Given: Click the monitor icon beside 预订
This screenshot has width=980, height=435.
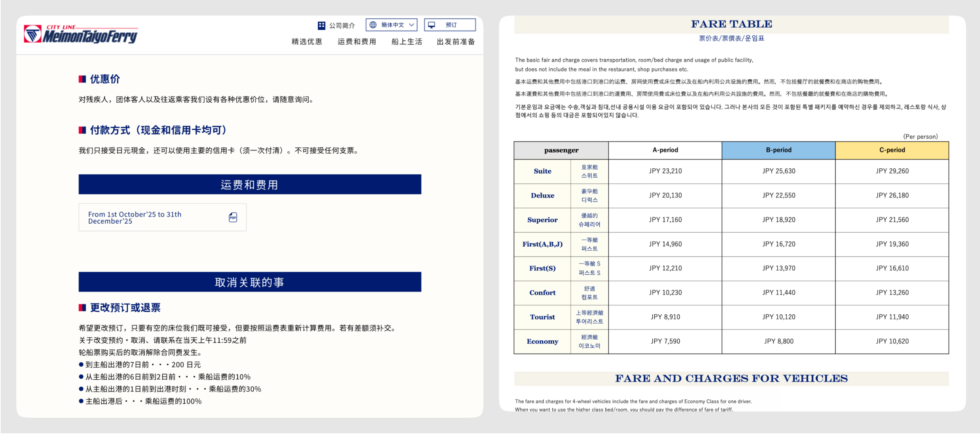Looking at the screenshot, I should [432, 25].
